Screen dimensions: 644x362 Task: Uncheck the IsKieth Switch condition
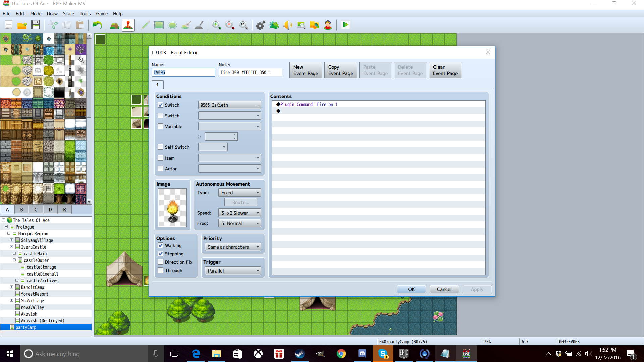coord(161,105)
